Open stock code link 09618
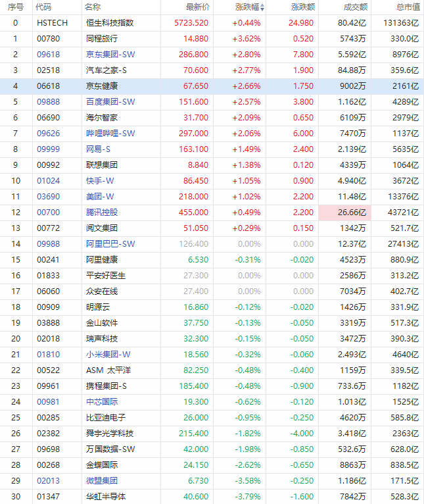The width and height of the screenshot is (424, 504). click(x=49, y=55)
